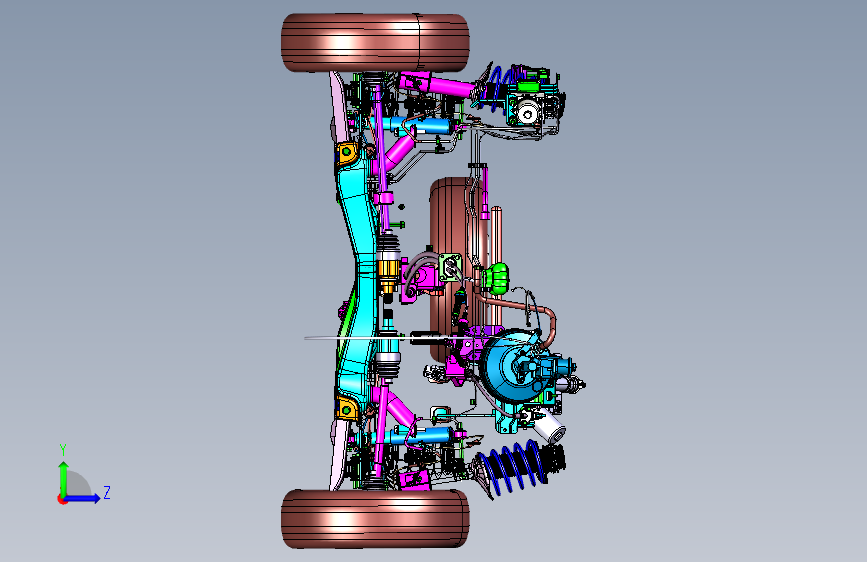
Task: Select the upper yellow subframe mount bushing
Action: click(x=346, y=152)
